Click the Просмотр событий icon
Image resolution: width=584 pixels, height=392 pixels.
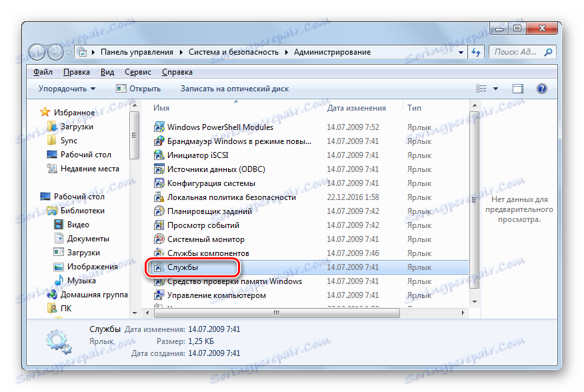[x=159, y=225]
